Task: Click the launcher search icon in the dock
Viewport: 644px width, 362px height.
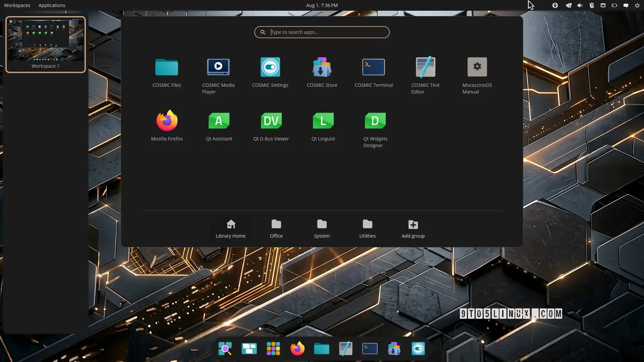Action: tap(225, 349)
